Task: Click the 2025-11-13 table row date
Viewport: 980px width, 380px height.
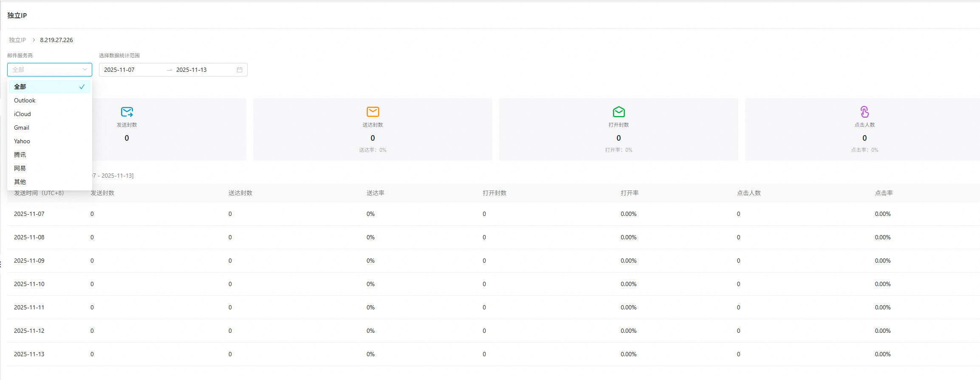Action: [x=29, y=354]
